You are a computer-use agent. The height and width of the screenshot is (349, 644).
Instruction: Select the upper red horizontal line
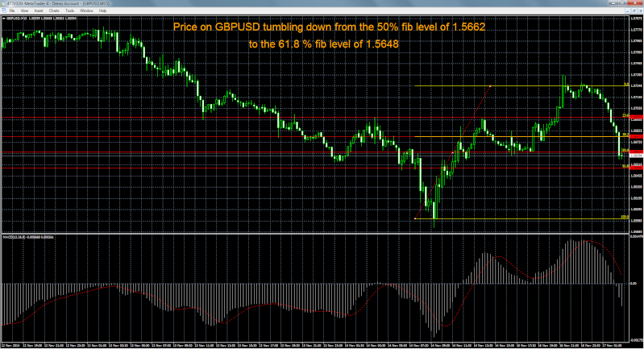tap(242, 152)
